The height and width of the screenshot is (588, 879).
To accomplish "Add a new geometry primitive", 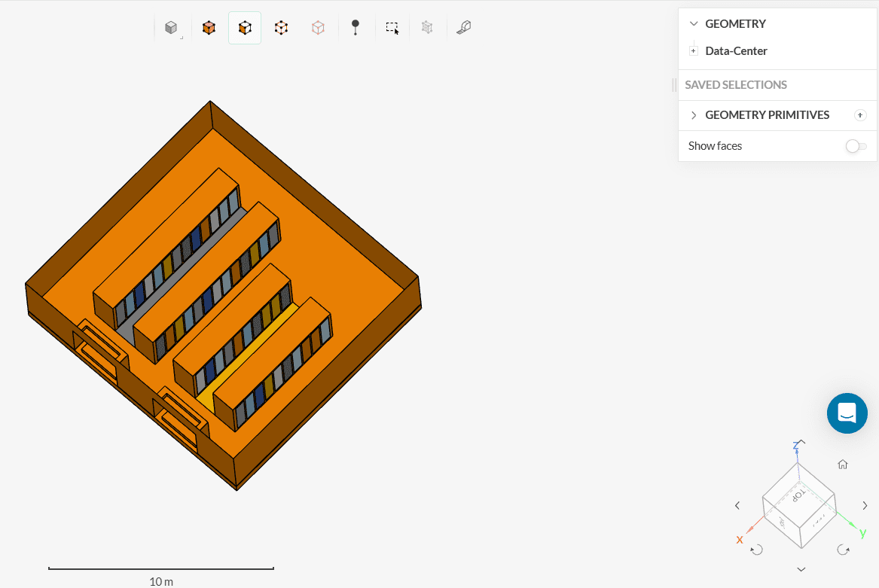I will click(860, 115).
